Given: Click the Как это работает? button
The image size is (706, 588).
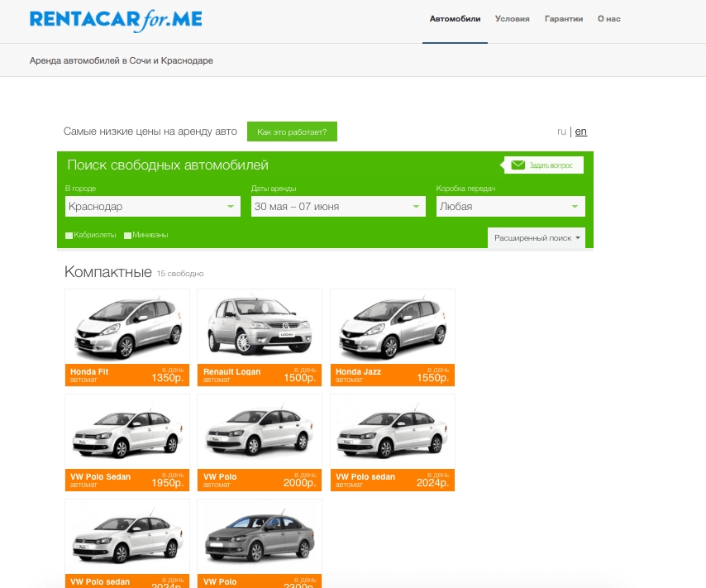Looking at the screenshot, I should (x=292, y=131).
